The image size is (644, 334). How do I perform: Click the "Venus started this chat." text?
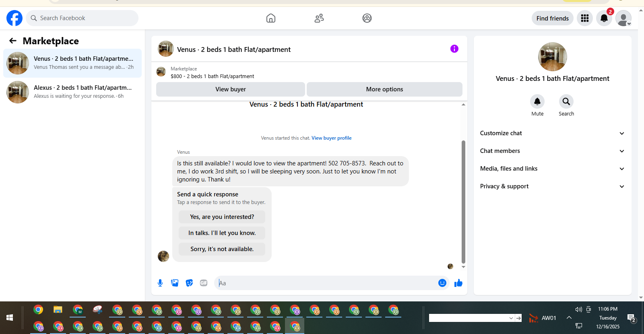(285, 138)
